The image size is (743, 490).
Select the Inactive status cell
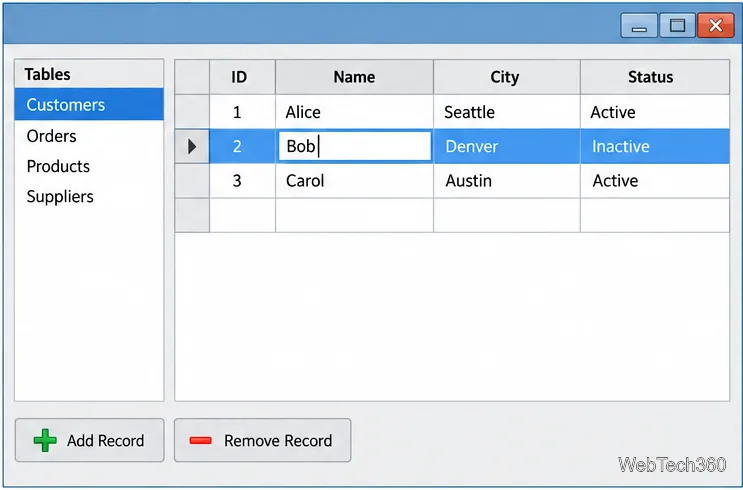click(655, 146)
